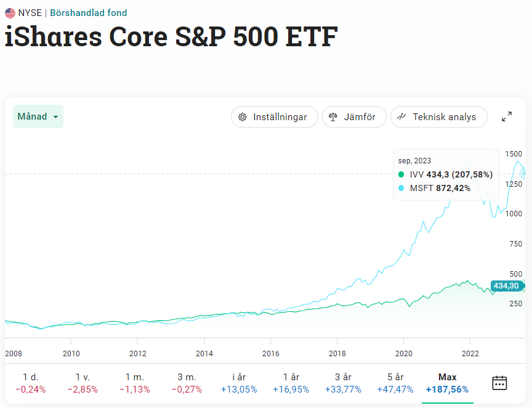Click the Teknisk analys line-chart icon

(401, 116)
